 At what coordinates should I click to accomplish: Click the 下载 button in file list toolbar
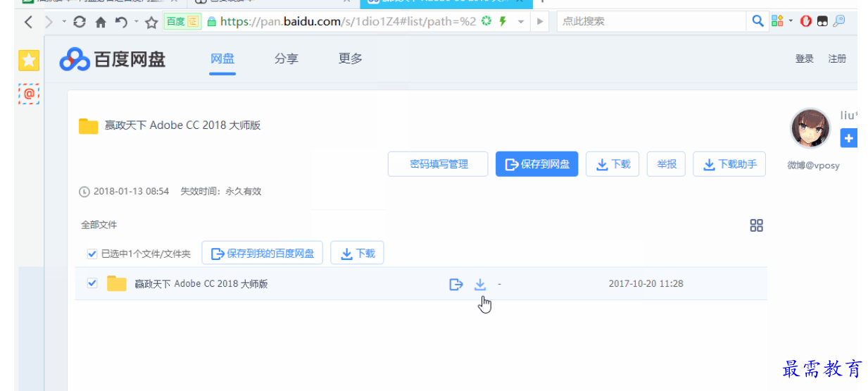pos(358,253)
